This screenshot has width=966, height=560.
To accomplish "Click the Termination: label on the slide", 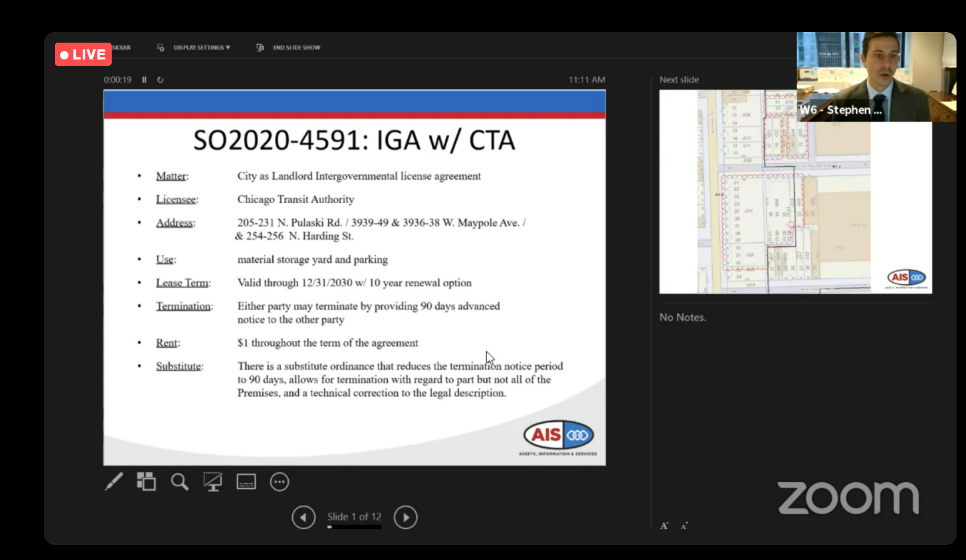I will tap(184, 306).
